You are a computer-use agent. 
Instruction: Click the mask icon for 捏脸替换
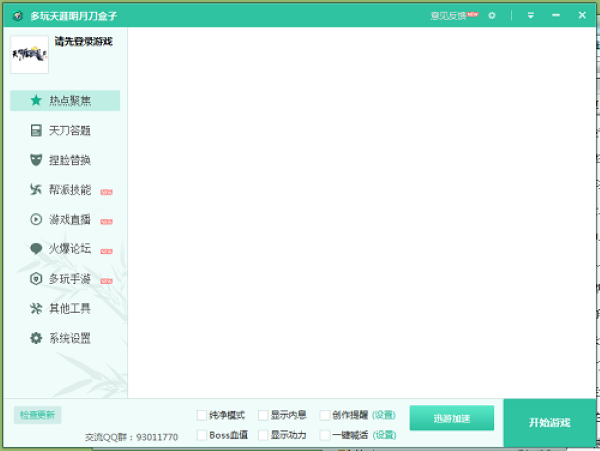point(36,160)
